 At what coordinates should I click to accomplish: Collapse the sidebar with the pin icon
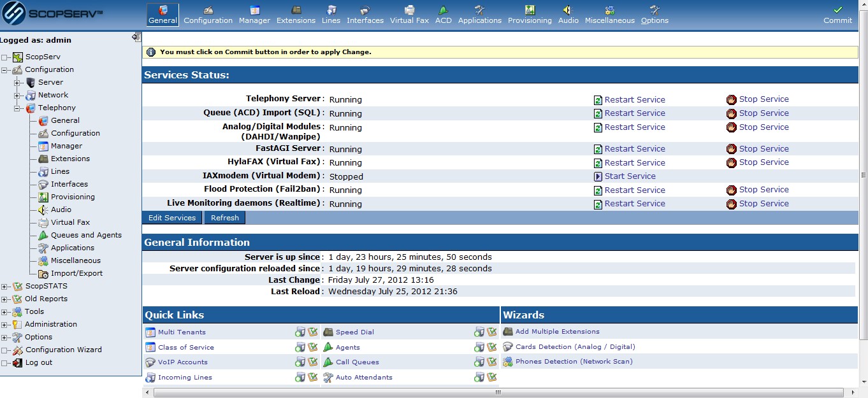coord(136,38)
